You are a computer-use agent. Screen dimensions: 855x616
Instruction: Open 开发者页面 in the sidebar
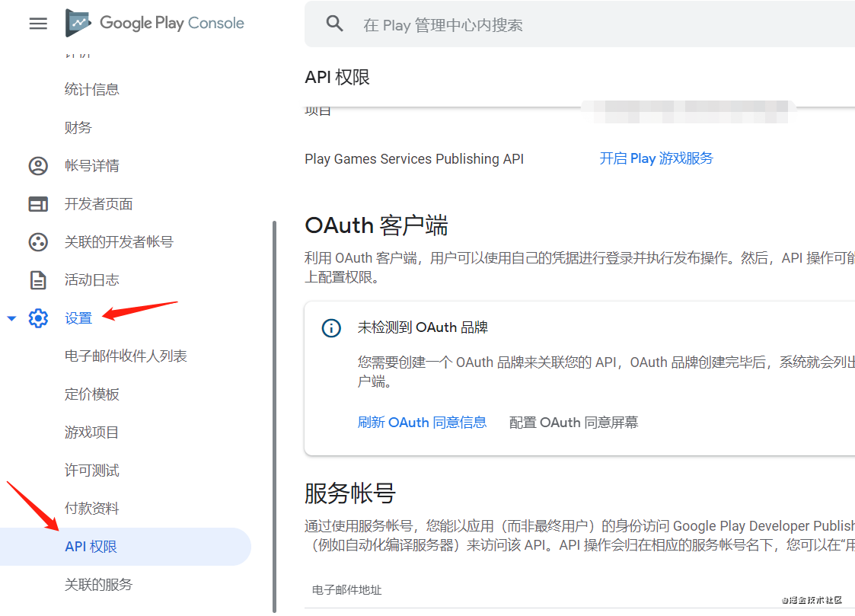[99, 204]
